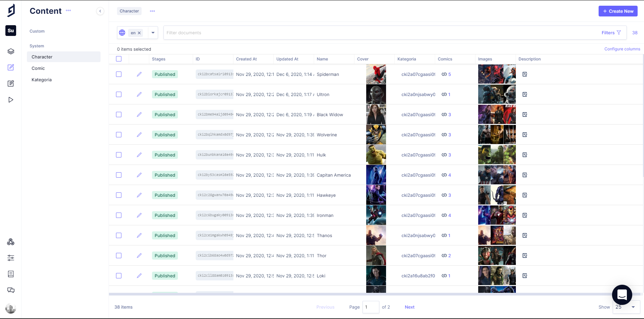Screen dimensions: 644x319
Task: Open the Documentation icon near sidebar bottom
Action: pos(11,274)
